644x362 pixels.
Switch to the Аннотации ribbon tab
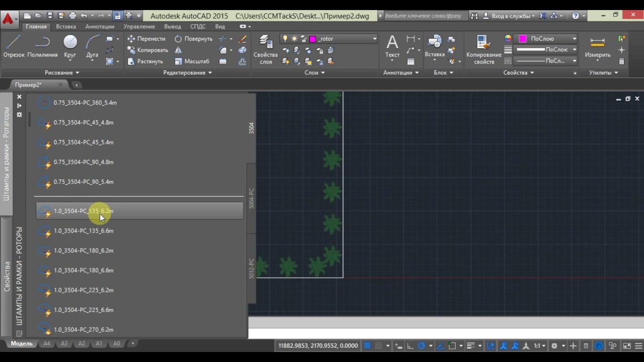click(100, 26)
